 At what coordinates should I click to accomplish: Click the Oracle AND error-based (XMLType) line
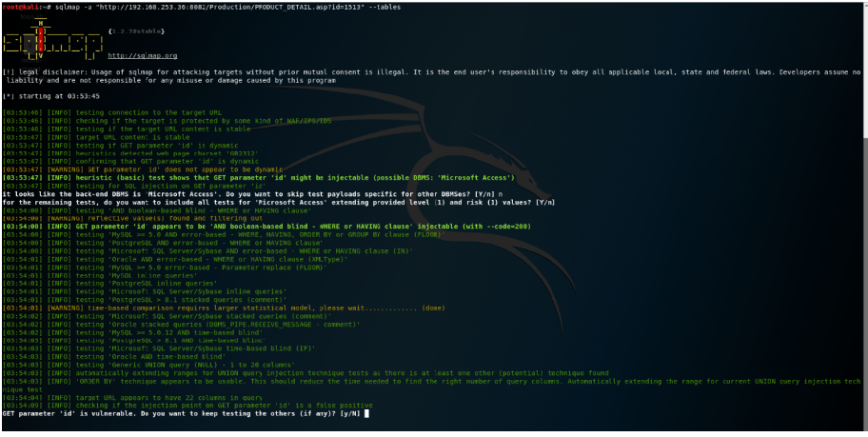coord(175,259)
